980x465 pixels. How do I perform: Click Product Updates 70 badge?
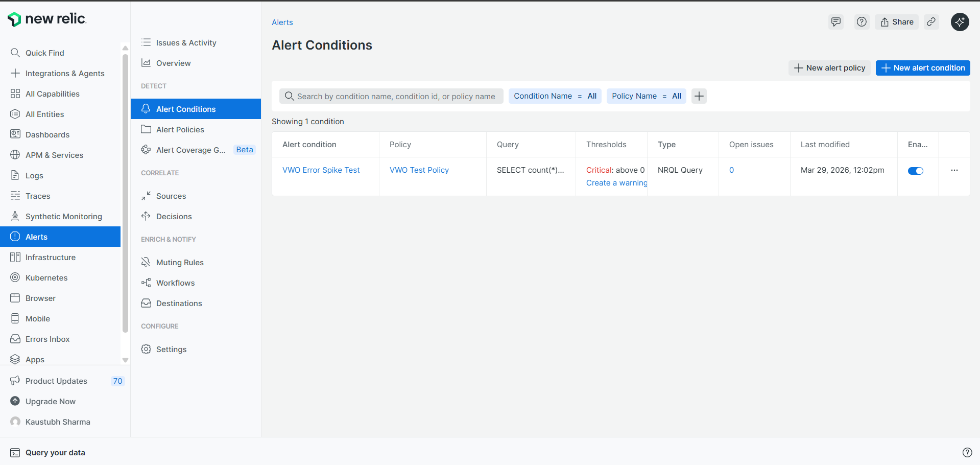(118, 381)
